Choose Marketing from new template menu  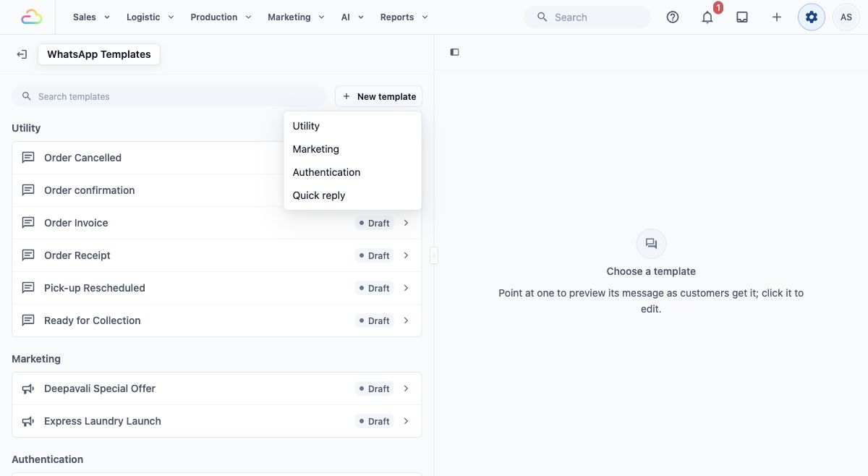tap(352, 149)
